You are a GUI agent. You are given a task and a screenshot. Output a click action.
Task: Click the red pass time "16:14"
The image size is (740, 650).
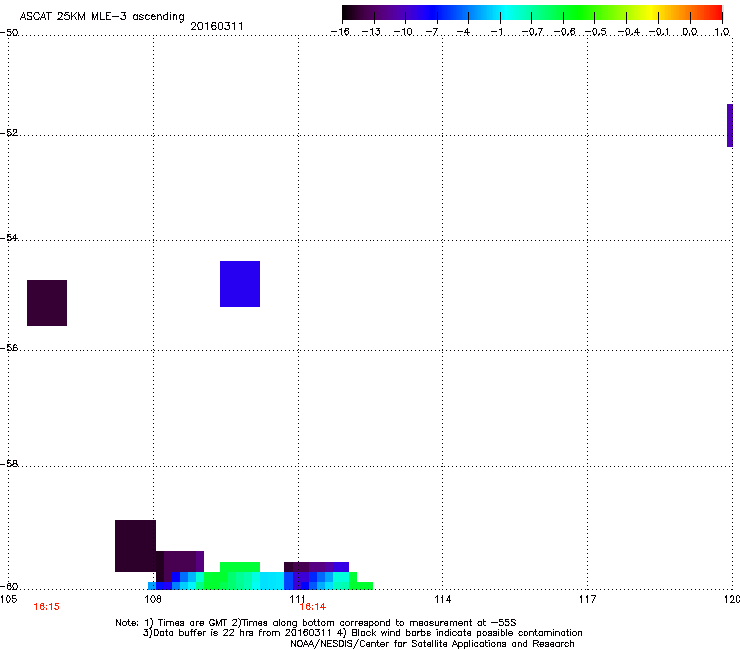pyautogui.click(x=312, y=607)
